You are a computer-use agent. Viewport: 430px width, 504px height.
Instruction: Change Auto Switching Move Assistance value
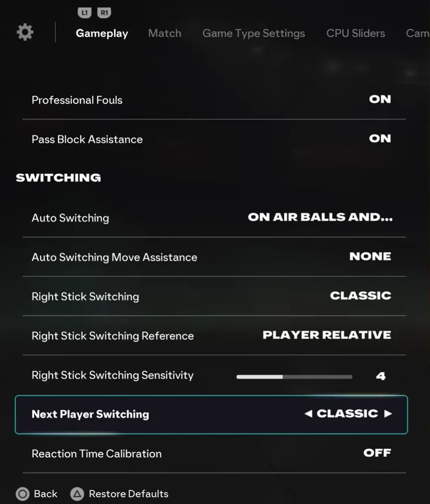click(370, 257)
